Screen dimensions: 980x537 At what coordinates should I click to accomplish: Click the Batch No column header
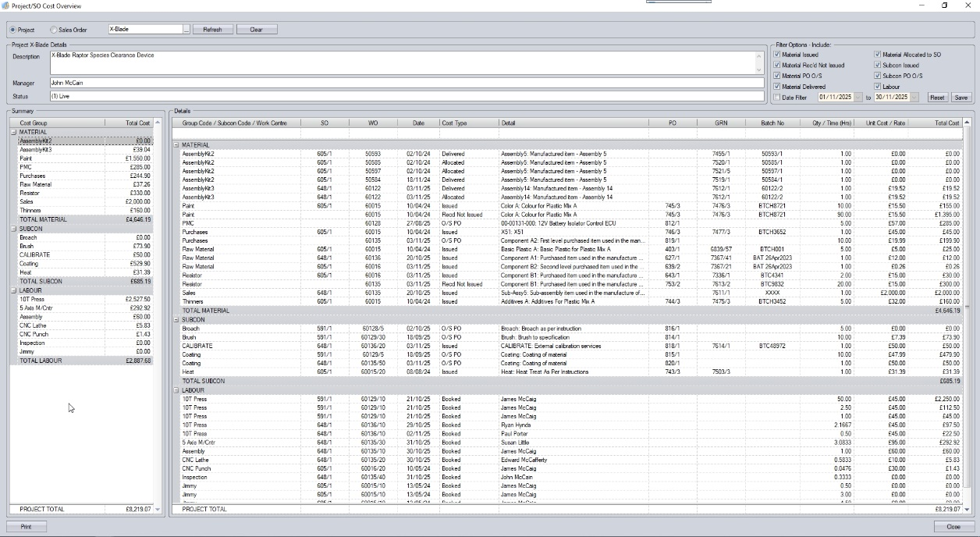[772, 123]
